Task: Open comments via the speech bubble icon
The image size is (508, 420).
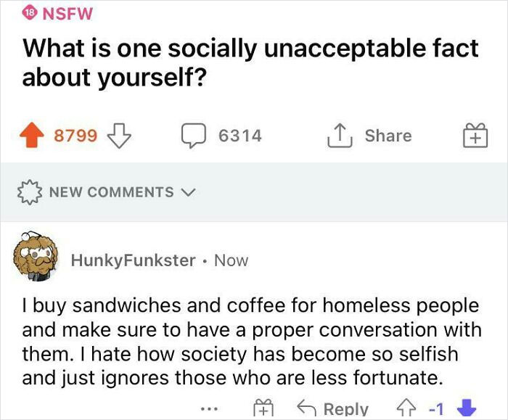Action: coord(192,136)
